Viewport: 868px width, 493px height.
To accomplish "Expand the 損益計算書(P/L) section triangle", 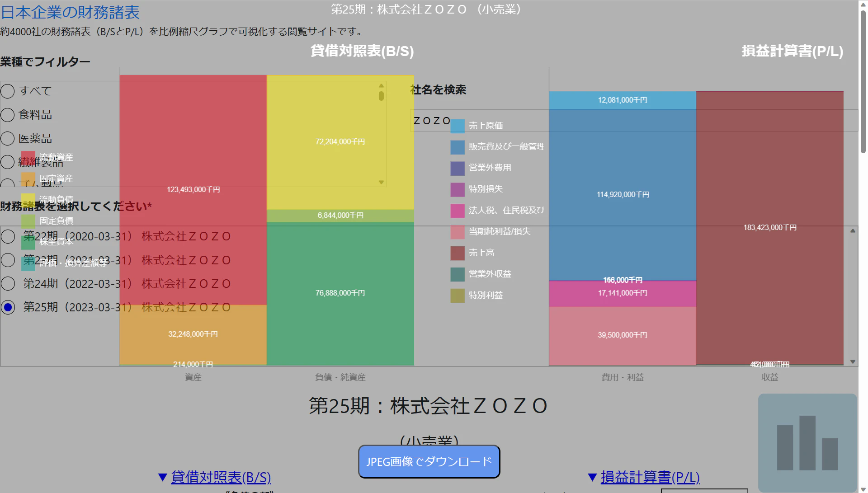I will pos(592,477).
